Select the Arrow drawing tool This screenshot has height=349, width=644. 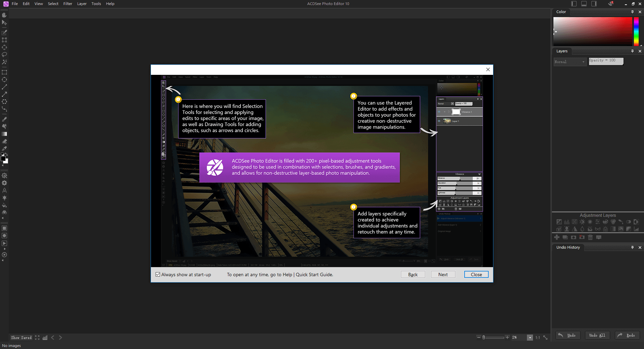coord(4,94)
